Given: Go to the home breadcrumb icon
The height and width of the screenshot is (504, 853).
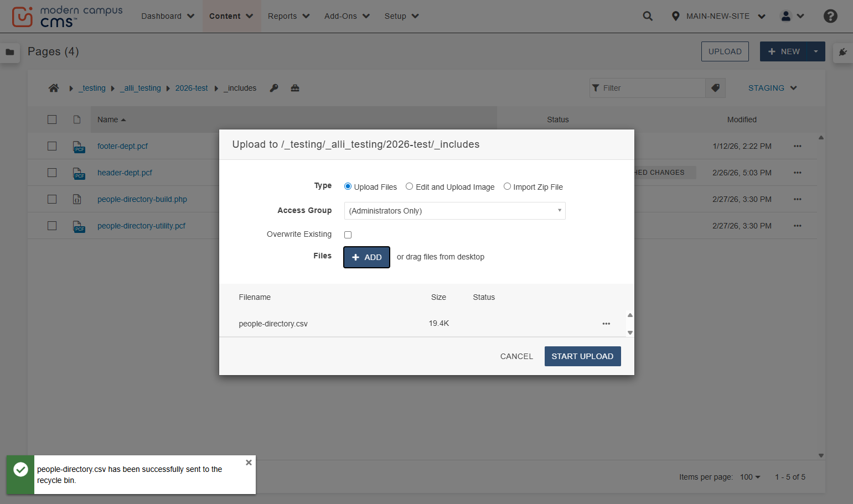Looking at the screenshot, I should tap(54, 88).
